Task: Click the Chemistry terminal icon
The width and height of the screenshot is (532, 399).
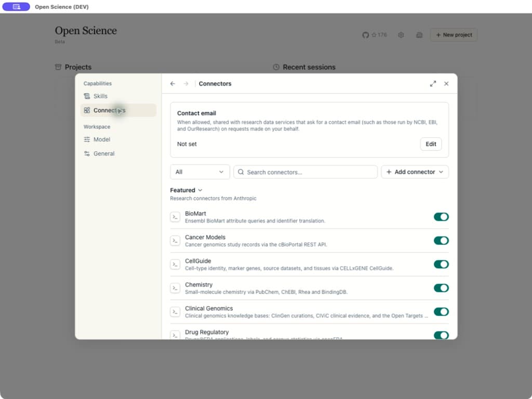Action: [175, 288]
